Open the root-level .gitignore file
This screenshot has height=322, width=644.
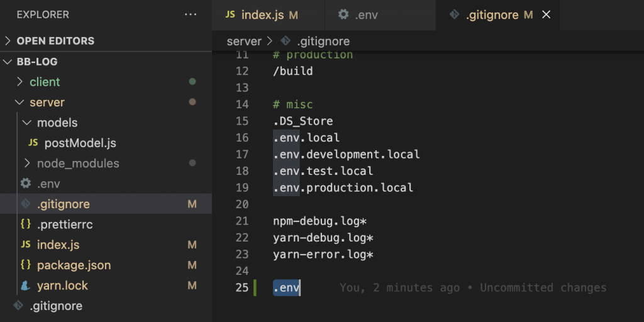point(57,306)
